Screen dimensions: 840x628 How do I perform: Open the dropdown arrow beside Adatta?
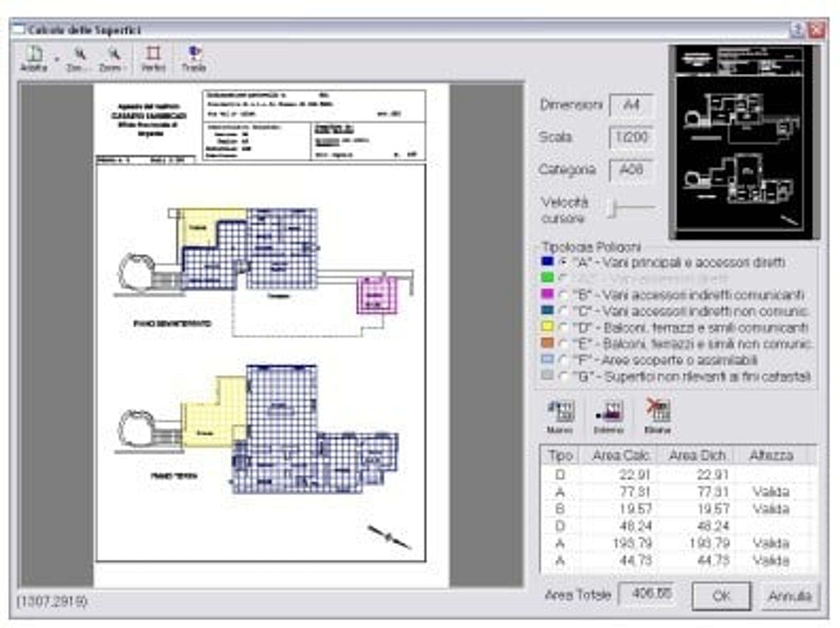(x=57, y=60)
